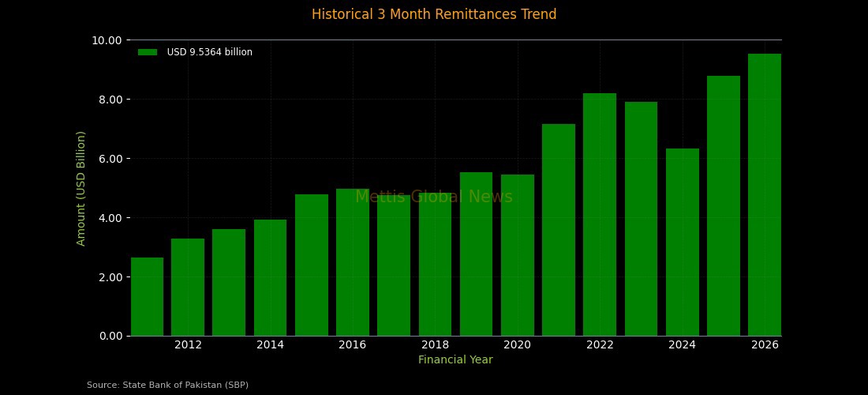Click the 'Financial Year' x-axis label

point(455,360)
